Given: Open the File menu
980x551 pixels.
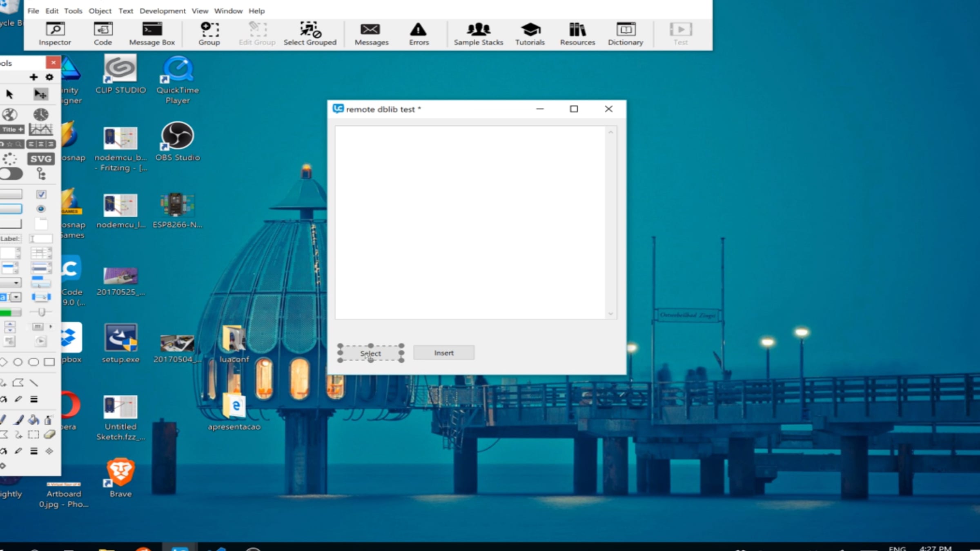Looking at the screenshot, I should click(x=33, y=11).
